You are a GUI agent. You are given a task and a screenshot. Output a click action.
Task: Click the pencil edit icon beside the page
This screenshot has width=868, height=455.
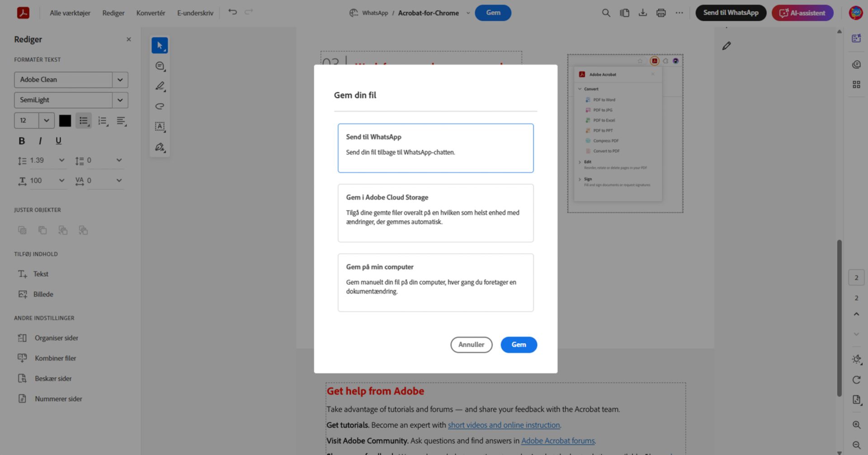pos(726,46)
